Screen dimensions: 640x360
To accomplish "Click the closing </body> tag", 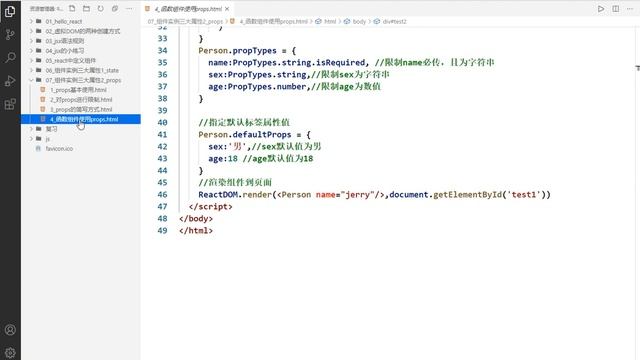I will pos(196,218).
